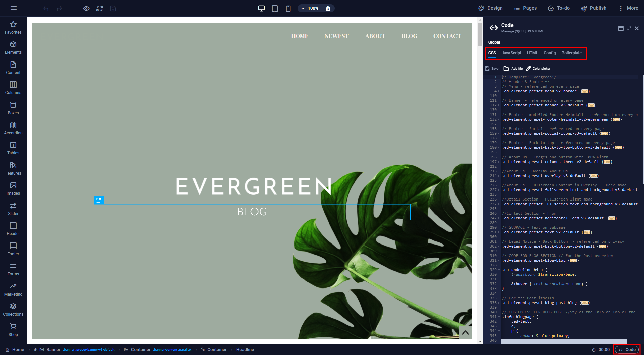
Task: Click Add file in code panel
Action: click(x=513, y=69)
